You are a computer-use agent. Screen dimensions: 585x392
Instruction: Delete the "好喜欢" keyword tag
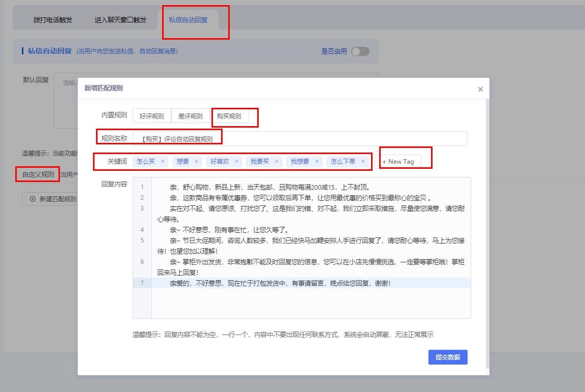click(x=236, y=161)
